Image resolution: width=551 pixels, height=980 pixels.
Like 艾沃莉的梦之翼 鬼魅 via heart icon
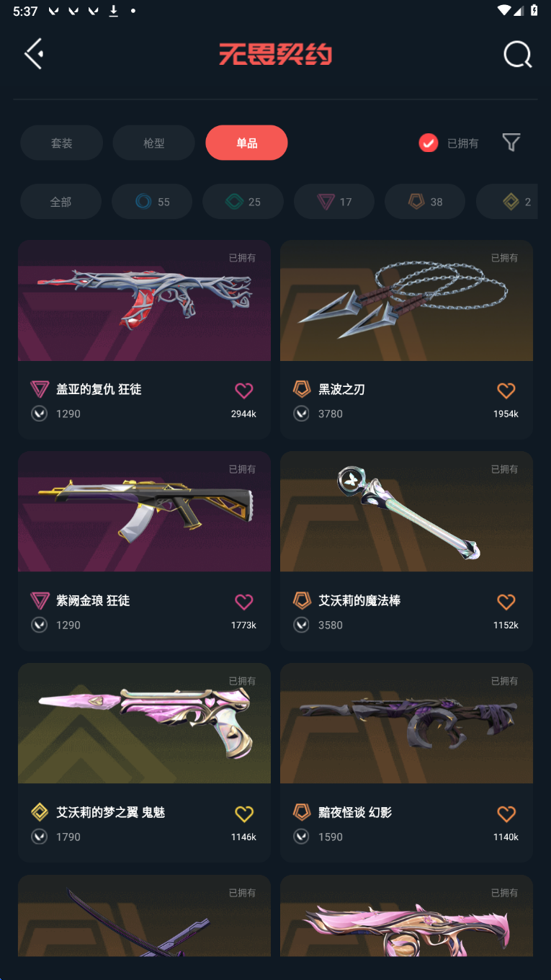(244, 814)
